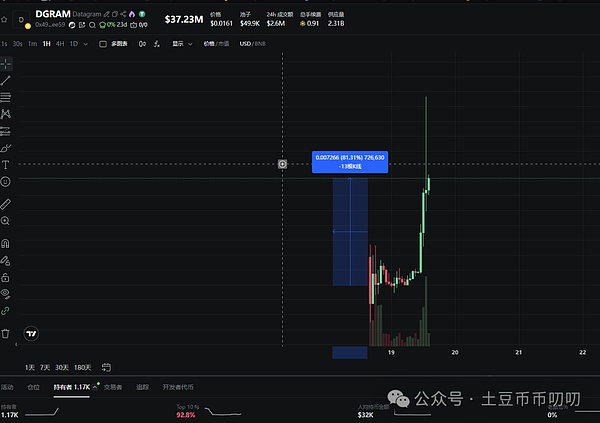
Task: Open the 显示 display dropdown
Action: tap(181, 44)
